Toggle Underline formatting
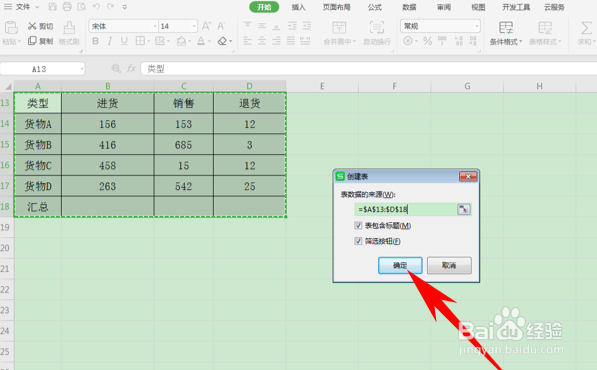Image resolution: width=597 pixels, height=370 pixels. click(x=124, y=41)
